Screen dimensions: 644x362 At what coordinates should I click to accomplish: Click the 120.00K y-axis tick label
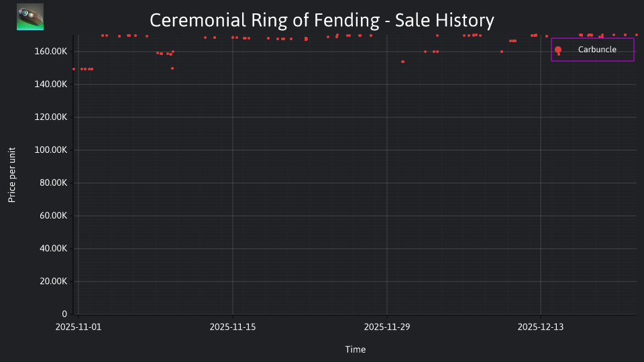[x=50, y=117]
